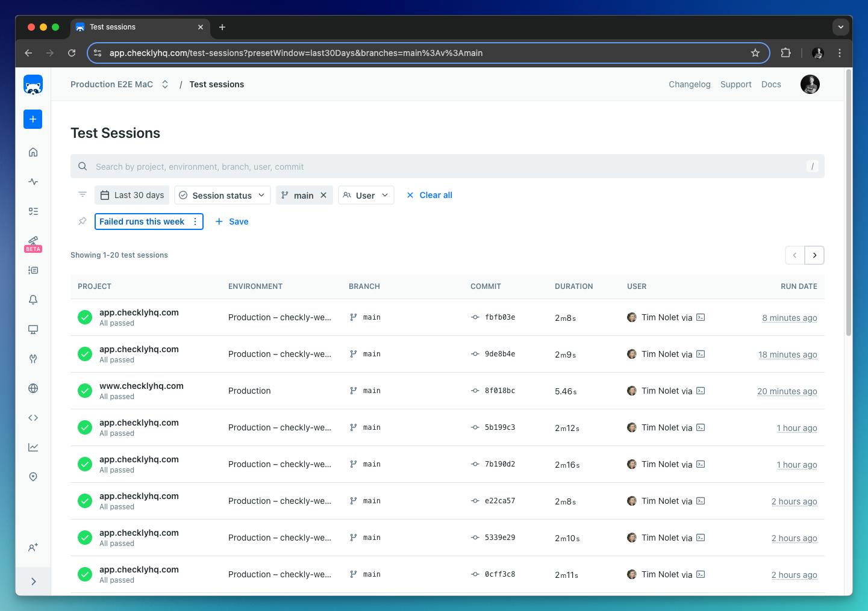This screenshot has height=611, width=868.
Task: Click commit 0cff3c8
Action: [x=500, y=574]
